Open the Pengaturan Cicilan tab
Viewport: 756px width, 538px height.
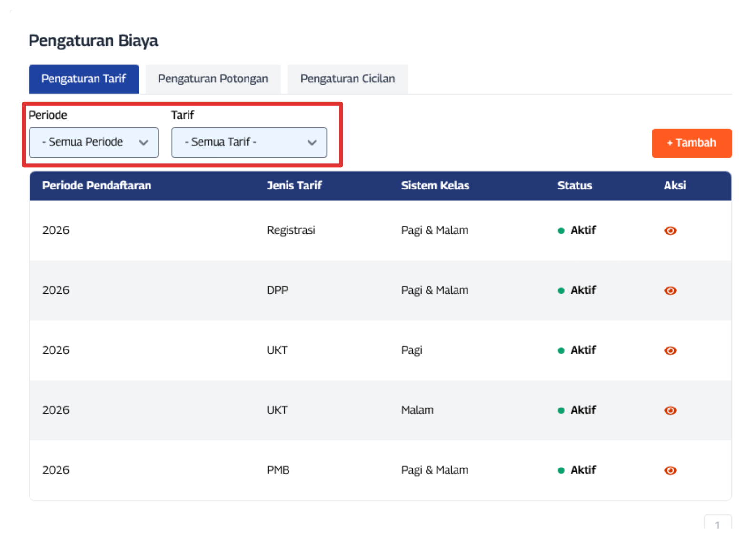347,79
